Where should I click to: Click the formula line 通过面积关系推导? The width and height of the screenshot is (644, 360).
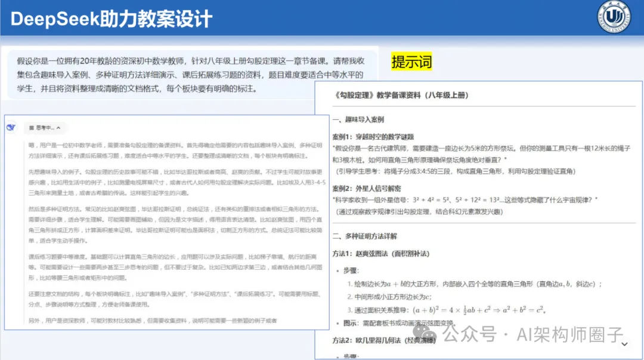click(x=447, y=310)
